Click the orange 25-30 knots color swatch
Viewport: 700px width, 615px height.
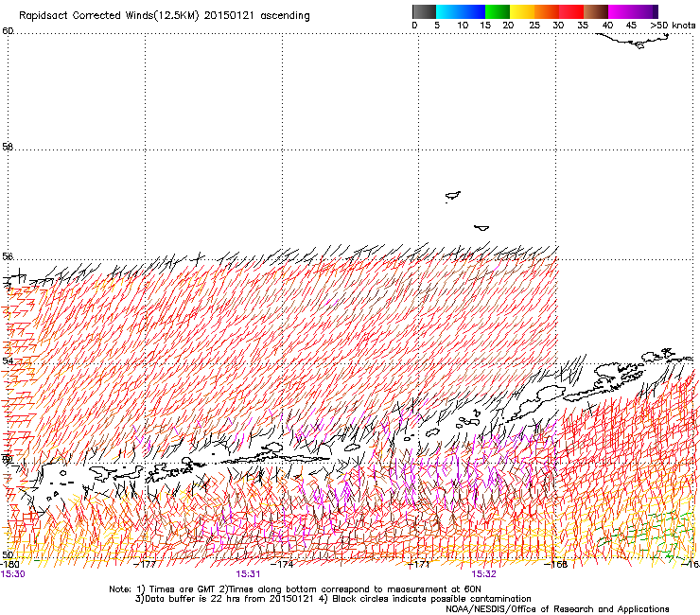547,11
